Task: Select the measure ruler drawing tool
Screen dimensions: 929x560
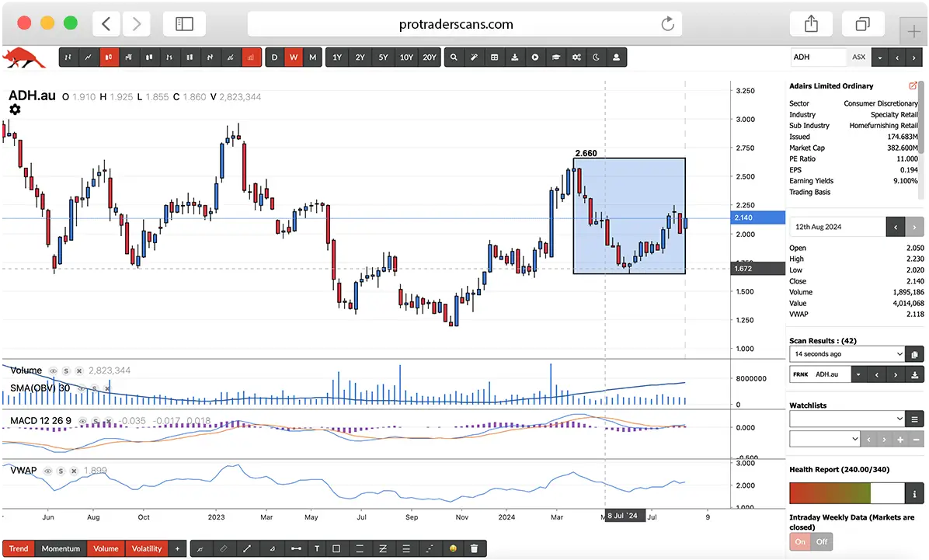Action: click(x=224, y=549)
